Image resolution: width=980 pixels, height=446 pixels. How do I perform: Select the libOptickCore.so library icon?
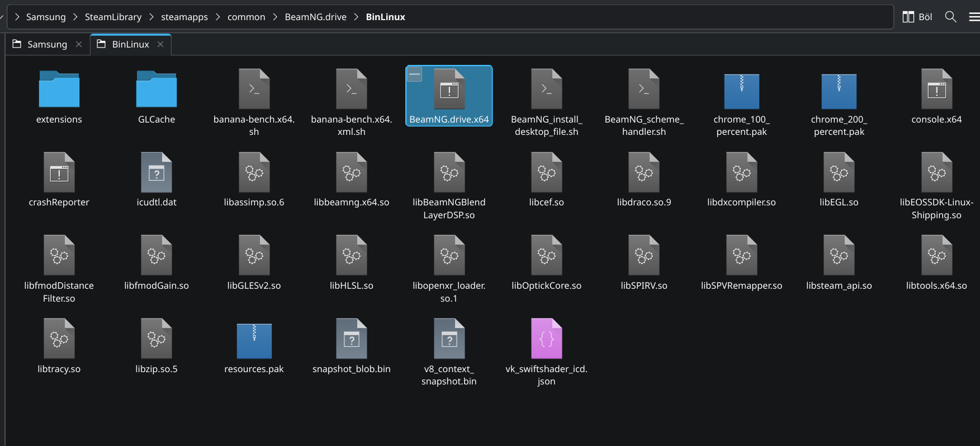pos(547,255)
